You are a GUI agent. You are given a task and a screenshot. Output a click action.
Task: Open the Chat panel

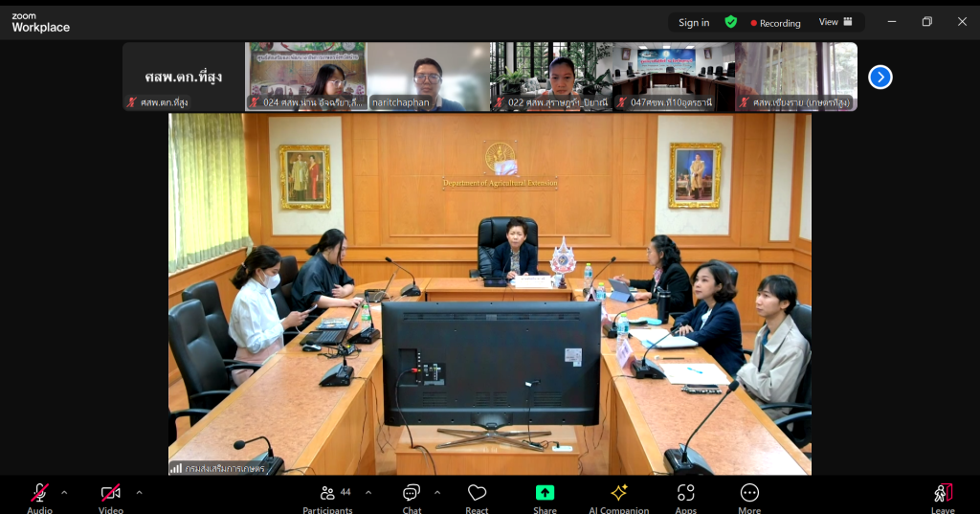click(412, 494)
